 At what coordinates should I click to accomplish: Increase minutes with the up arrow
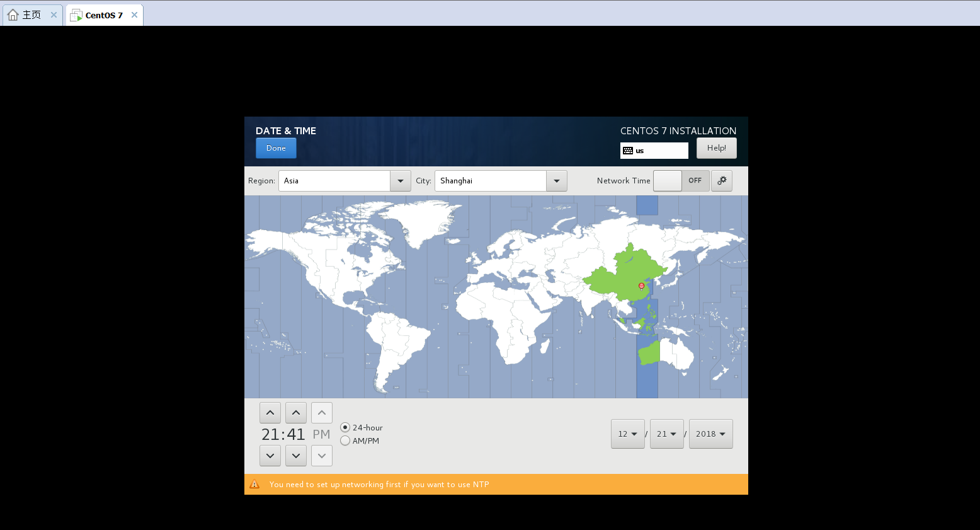[x=296, y=413]
